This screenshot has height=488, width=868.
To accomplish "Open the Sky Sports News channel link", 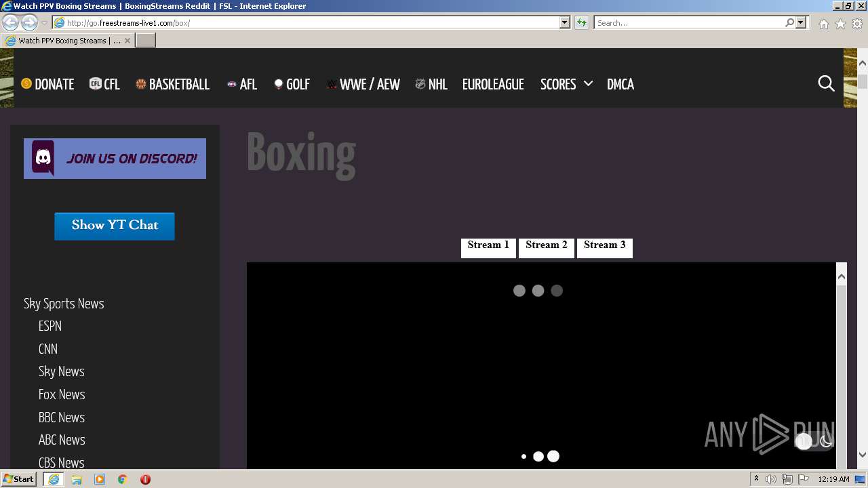I will pos(64,304).
